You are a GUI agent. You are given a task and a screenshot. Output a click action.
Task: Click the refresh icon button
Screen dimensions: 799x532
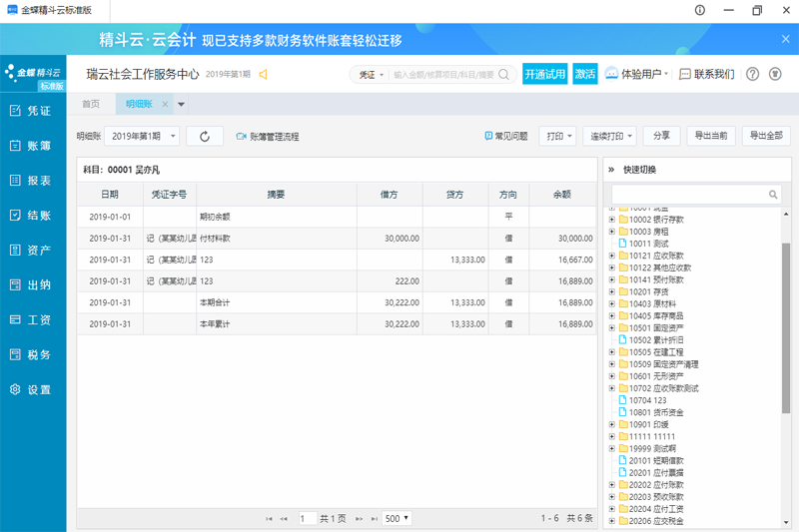click(205, 137)
